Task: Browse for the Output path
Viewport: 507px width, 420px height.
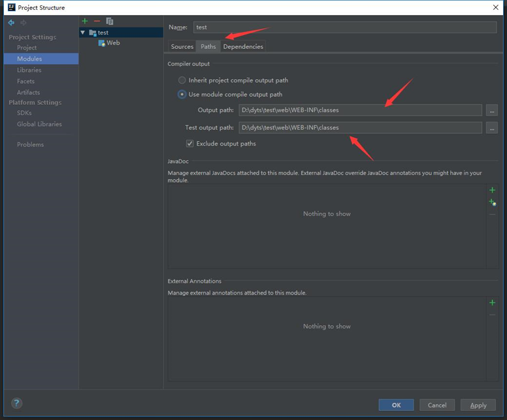Action: click(492, 110)
